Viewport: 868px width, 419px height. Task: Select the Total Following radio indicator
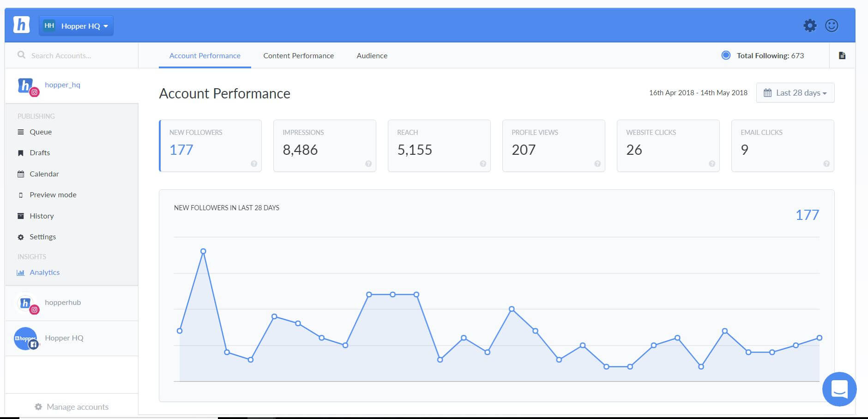coord(725,55)
